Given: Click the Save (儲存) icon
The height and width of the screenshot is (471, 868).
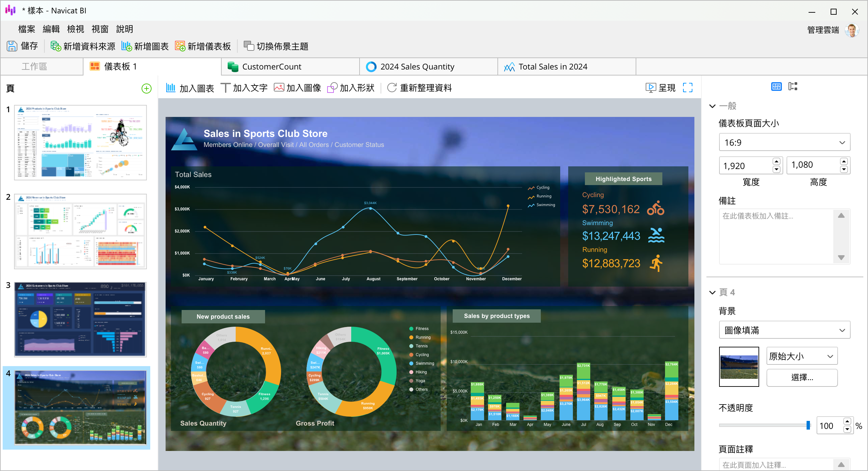Looking at the screenshot, I should coord(12,46).
